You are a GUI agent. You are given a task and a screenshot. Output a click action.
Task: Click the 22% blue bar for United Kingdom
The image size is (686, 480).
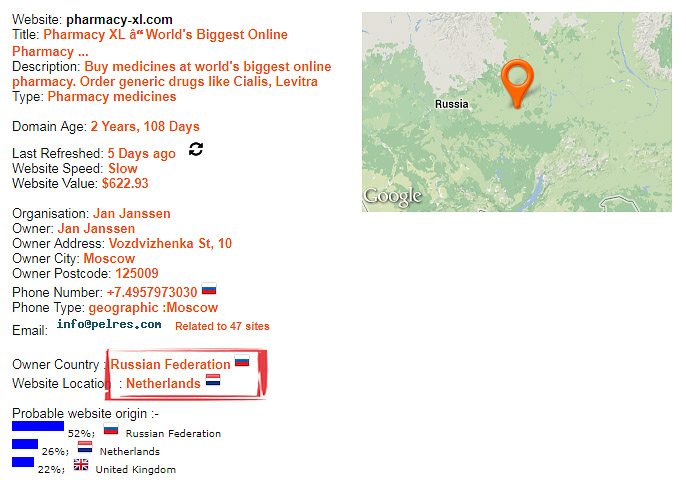(x=23, y=462)
